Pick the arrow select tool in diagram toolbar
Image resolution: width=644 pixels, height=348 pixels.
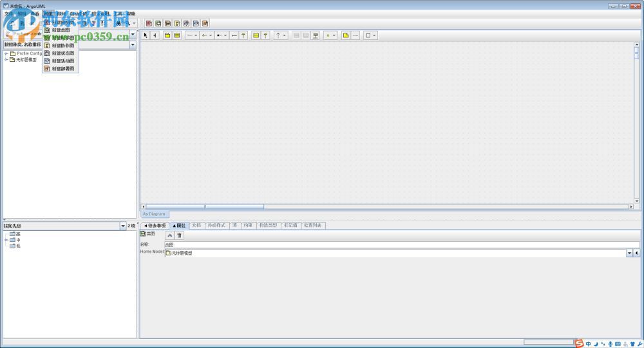(x=146, y=35)
